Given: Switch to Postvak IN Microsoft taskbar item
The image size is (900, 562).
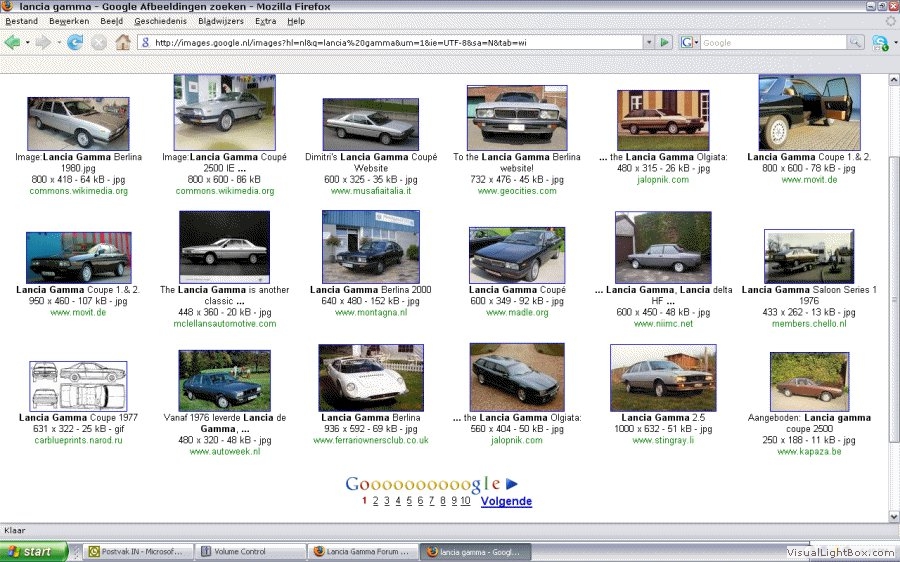Looking at the screenshot, I should point(137,552).
